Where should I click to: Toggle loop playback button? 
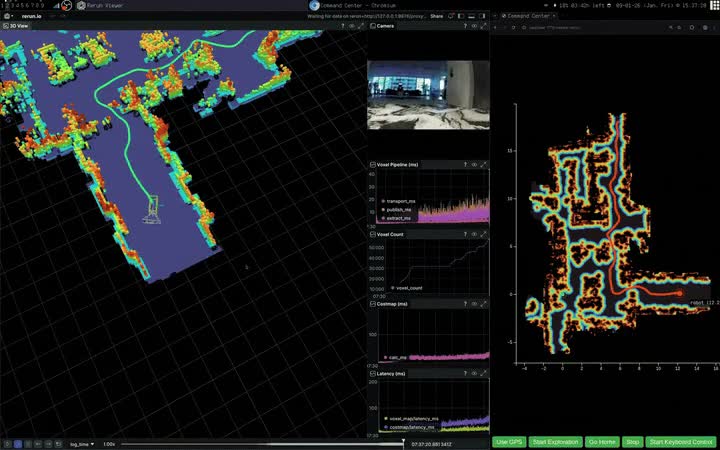pos(58,444)
